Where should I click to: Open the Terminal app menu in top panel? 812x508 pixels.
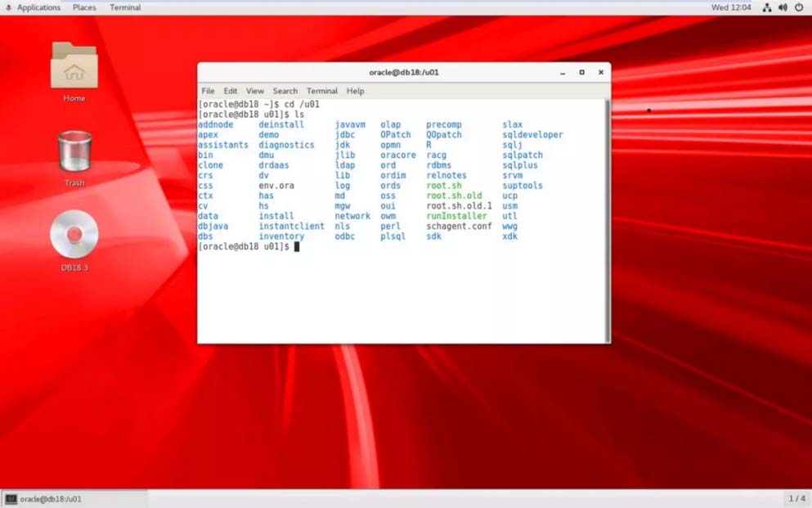[x=125, y=7]
